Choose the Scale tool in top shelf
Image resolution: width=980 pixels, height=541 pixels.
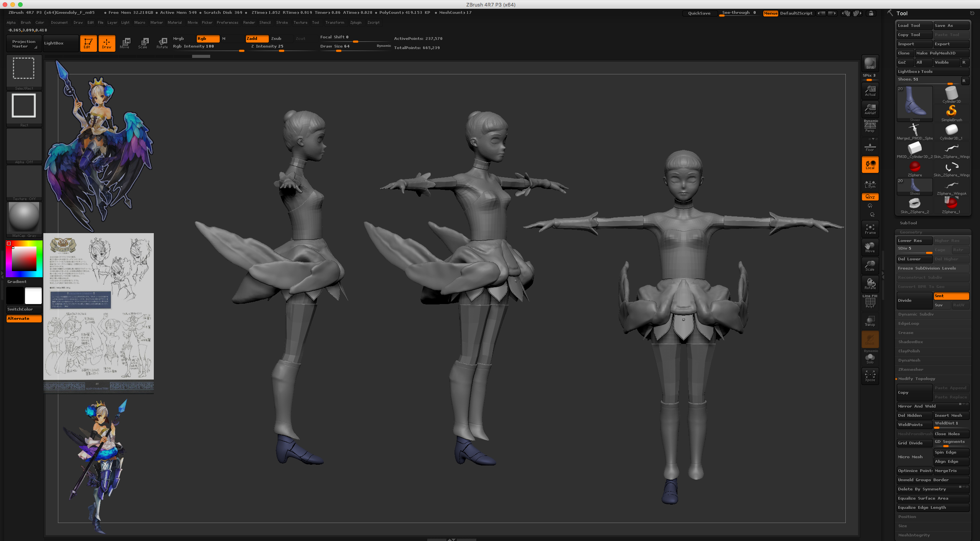tap(143, 43)
